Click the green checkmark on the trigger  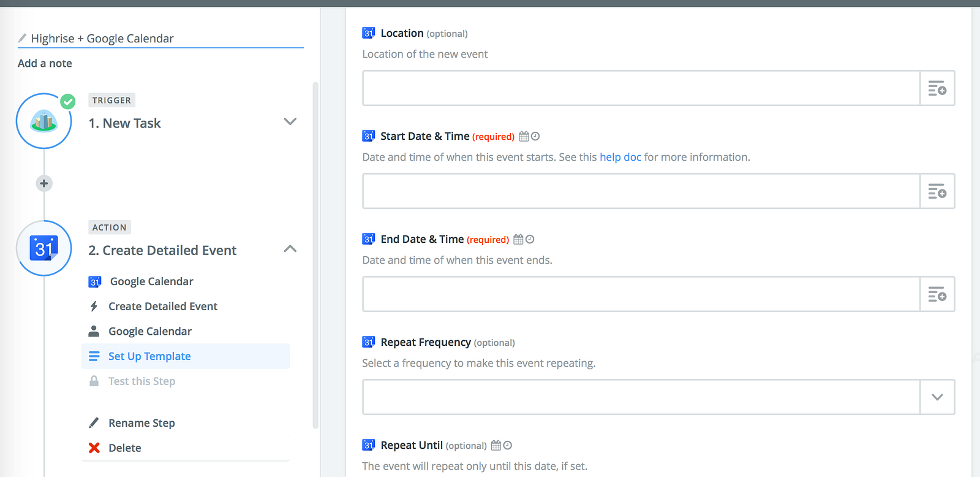(x=68, y=101)
